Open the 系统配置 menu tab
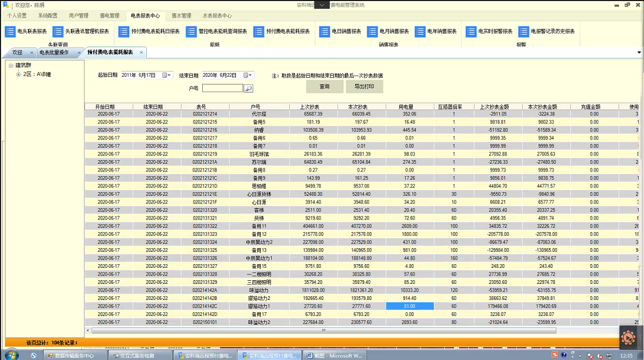This screenshot has height=360, width=644. pyautogui.click(x=48, y=16)
